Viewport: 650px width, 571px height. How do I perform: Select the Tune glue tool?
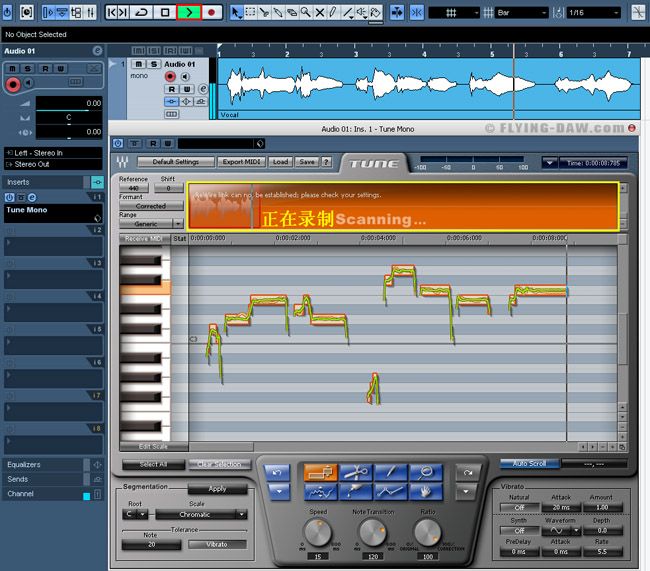tap(355, 492)
